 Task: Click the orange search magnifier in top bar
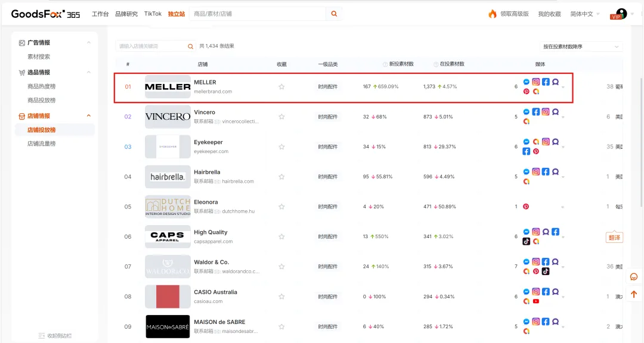tap(334, 14)
